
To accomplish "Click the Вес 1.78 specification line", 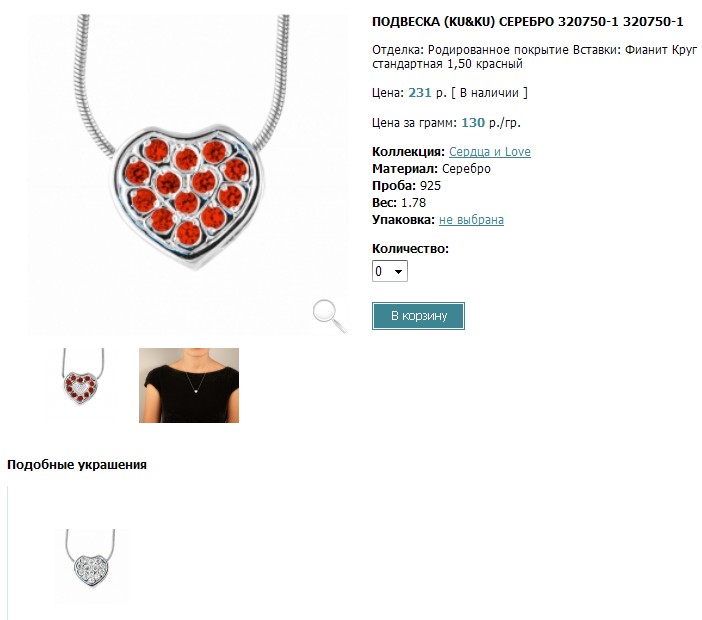I will (399, 203).
